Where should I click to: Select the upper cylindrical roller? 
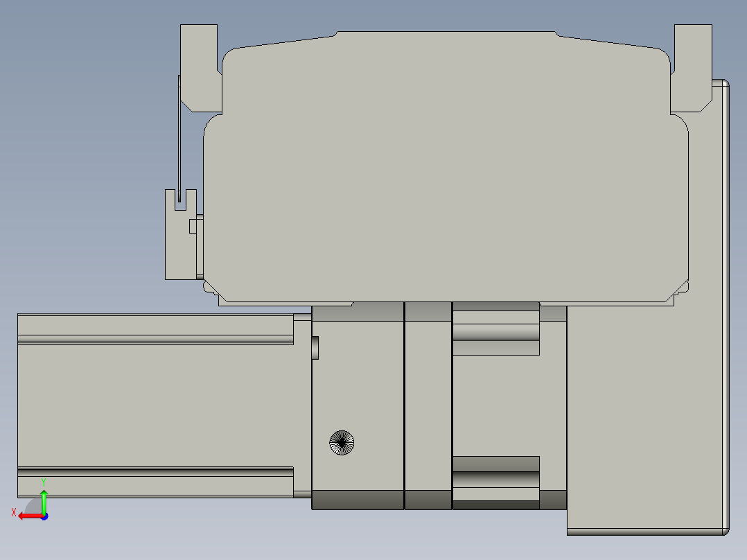click(x=496, y=332)
